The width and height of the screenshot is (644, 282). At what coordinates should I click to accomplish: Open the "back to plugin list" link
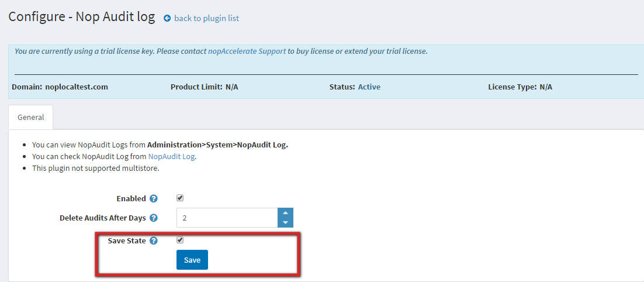tap(206, 18)
